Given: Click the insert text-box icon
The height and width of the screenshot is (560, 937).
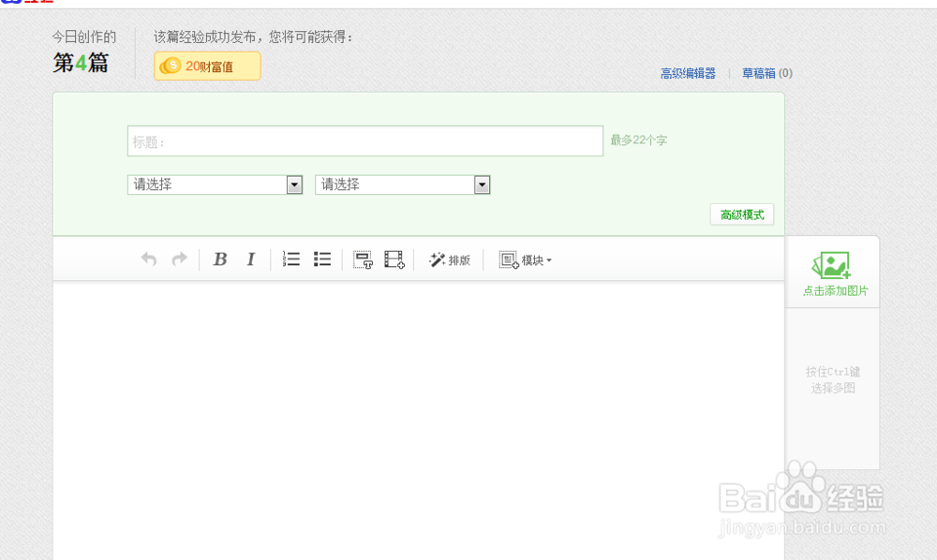Looking at the screenshot, I should (x=363, y=259).
